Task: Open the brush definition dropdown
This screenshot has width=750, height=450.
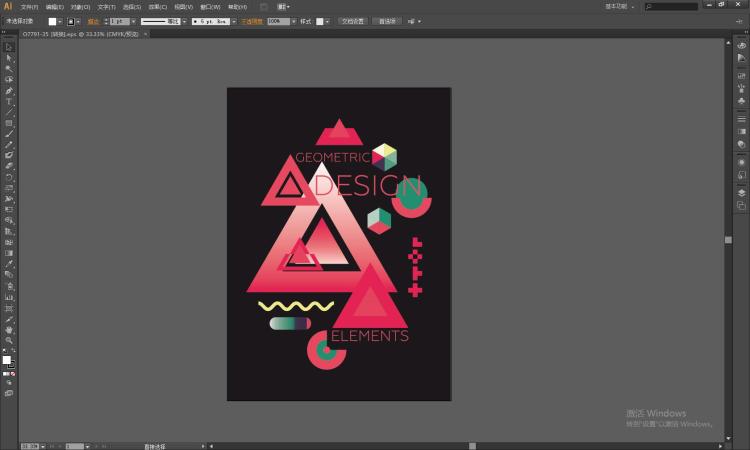Action: click(x=234, y=22)
